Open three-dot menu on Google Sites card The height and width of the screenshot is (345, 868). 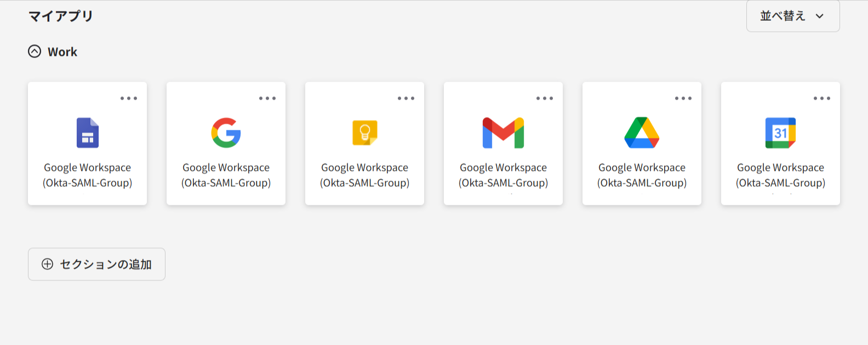click(129, 99)
